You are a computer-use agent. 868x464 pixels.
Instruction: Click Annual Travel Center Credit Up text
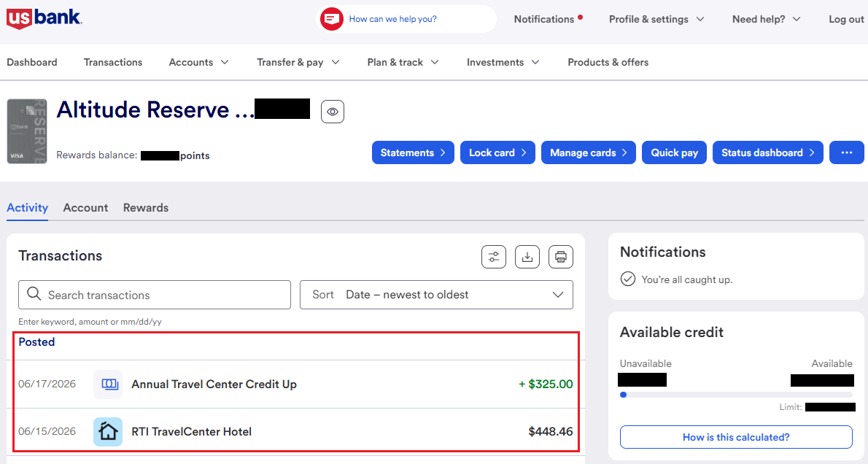coord(214,384)
